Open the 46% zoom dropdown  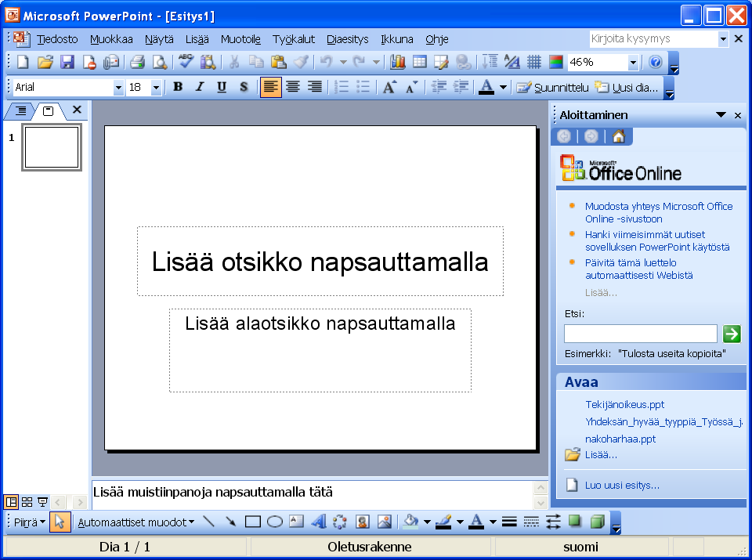633,63
